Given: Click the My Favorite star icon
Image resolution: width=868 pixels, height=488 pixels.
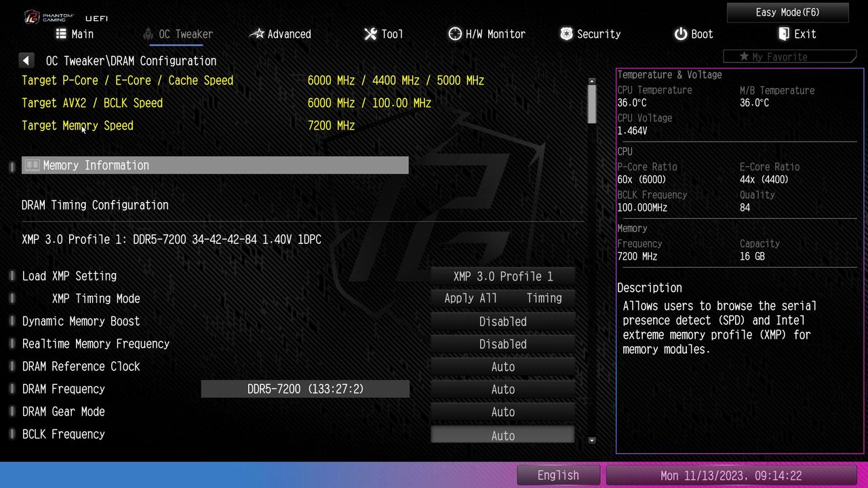Looking at the screenshot, I should 744,57.
